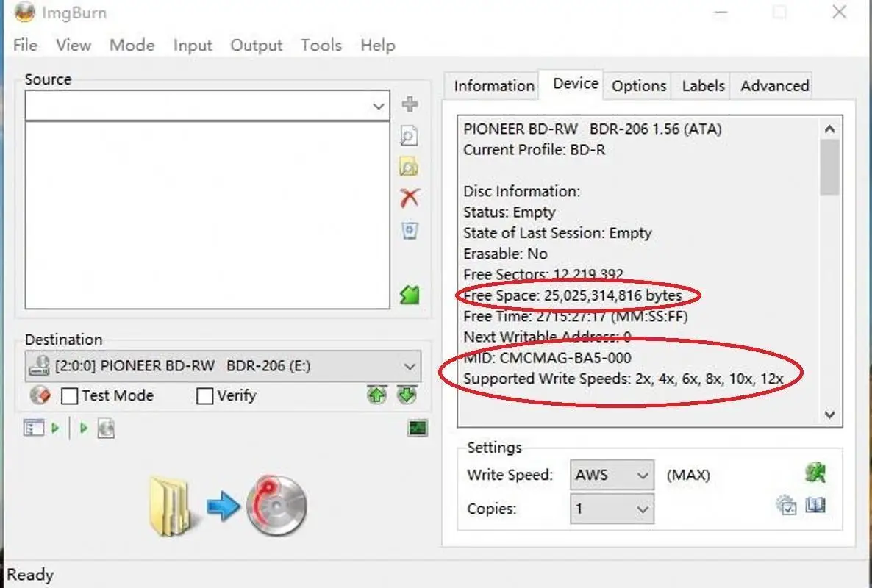Click the green up arrow eject button
This screenshot has width=872, height=588.
tap(377, 395)
